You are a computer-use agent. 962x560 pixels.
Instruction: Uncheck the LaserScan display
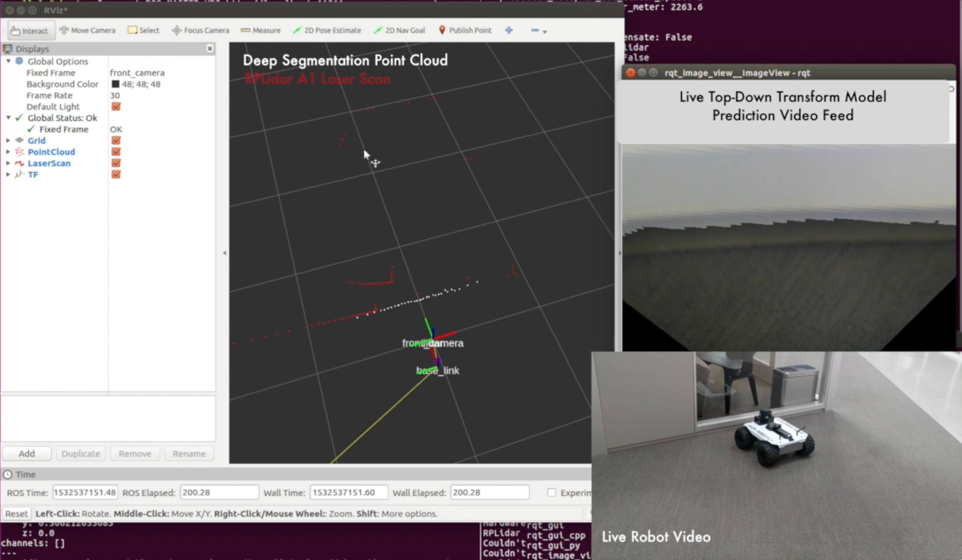[x=116, y=163]
